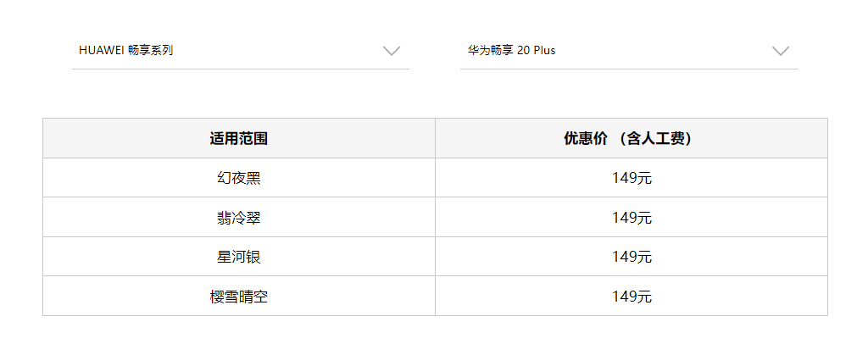This screenshot has width=868, height=344.
Task: Click the 149元 price for 星河银
Action: click(632, 257)
